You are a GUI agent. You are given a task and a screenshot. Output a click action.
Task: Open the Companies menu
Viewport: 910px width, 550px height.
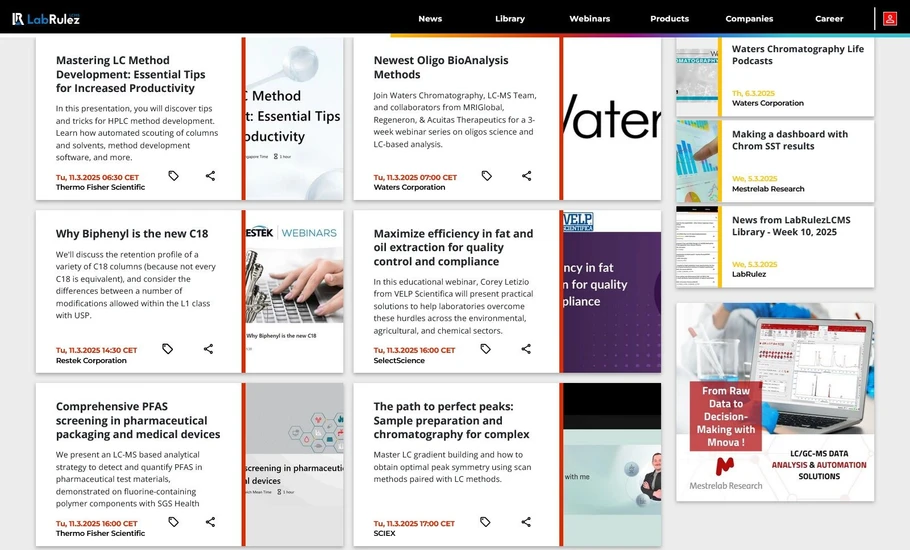point(749,19)
